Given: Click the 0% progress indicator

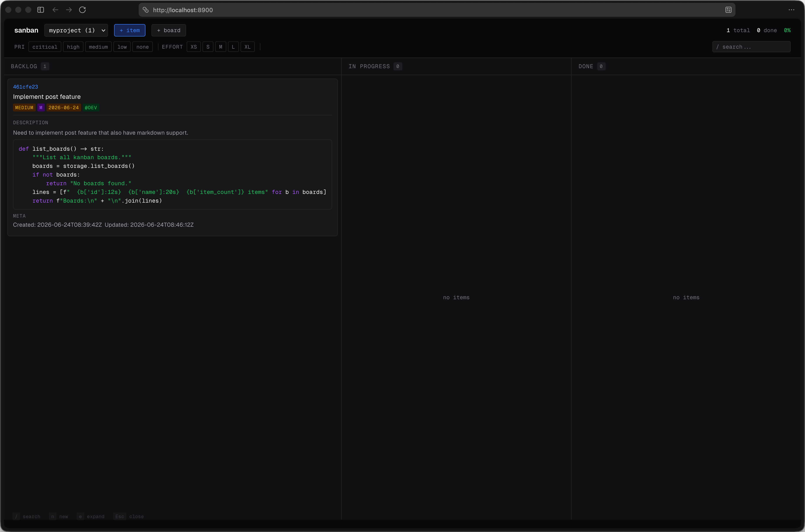Looking at the screenshot, I should (x=787, y=30).
